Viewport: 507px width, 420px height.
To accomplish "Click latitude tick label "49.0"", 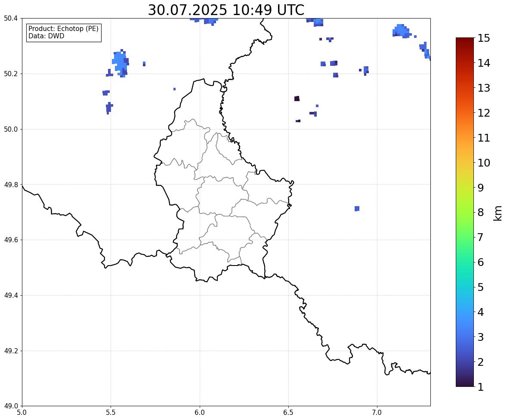I will tap(11, 406).
